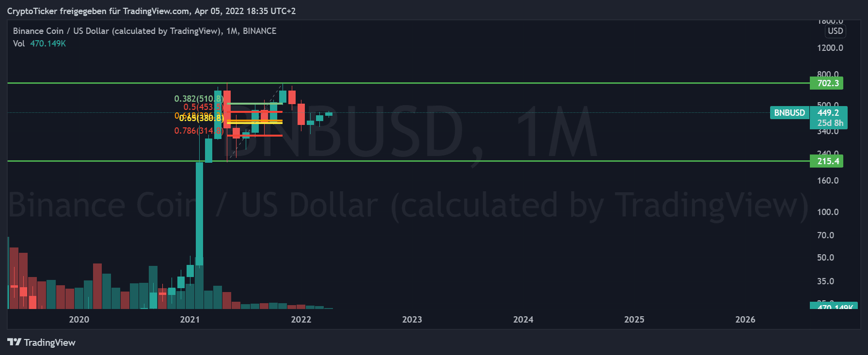Click the volume 470.149K tag on price axis

[x=834, y=306]
